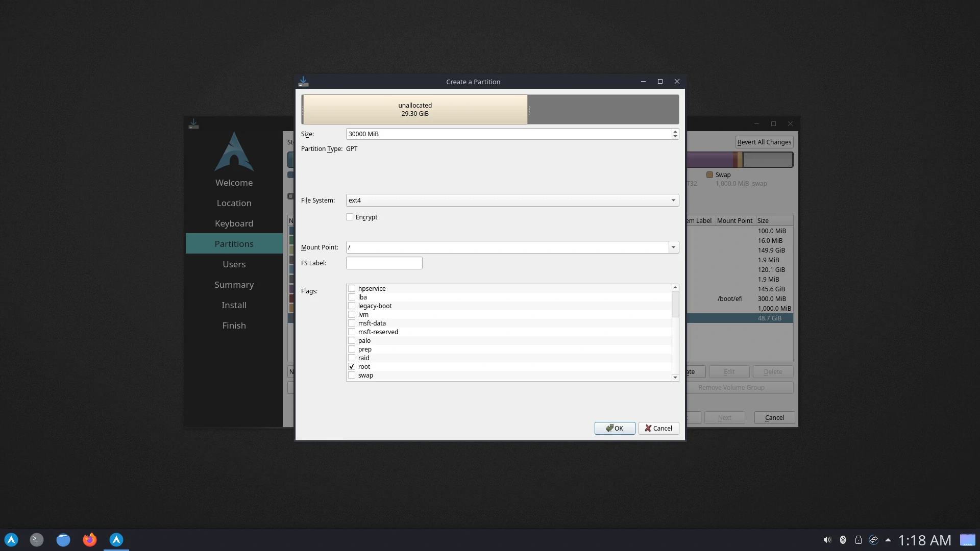Image resolution: width=980 pixels, height=551 pixels.
Task: Click the removable USB device tray icon
Action: 859,540
